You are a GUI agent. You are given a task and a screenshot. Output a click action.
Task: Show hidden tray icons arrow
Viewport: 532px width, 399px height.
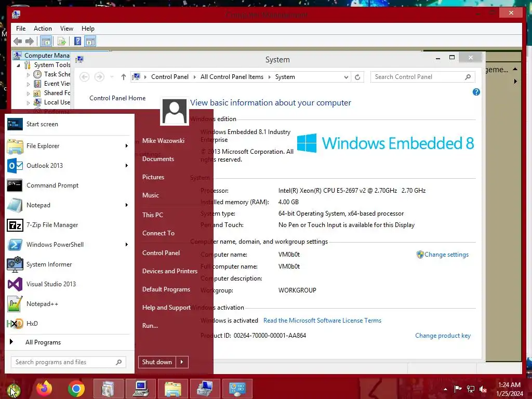(445, 389)
